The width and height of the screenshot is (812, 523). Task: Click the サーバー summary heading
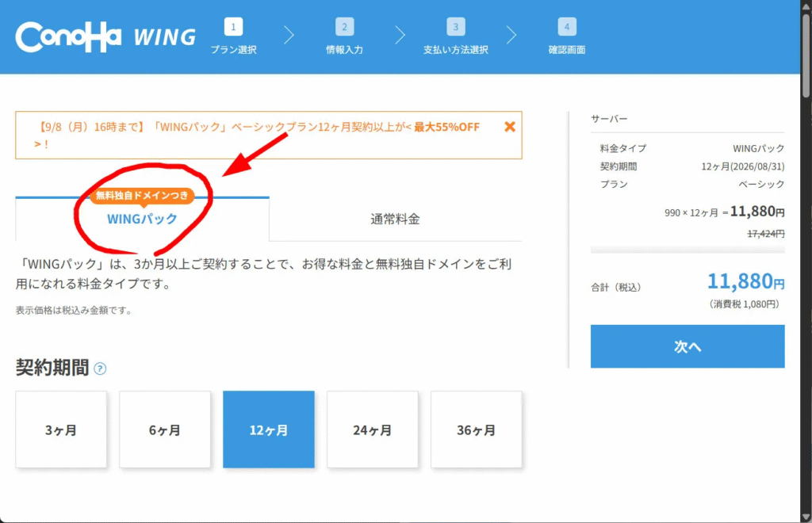pyautogui.click(x=609, y=119)
